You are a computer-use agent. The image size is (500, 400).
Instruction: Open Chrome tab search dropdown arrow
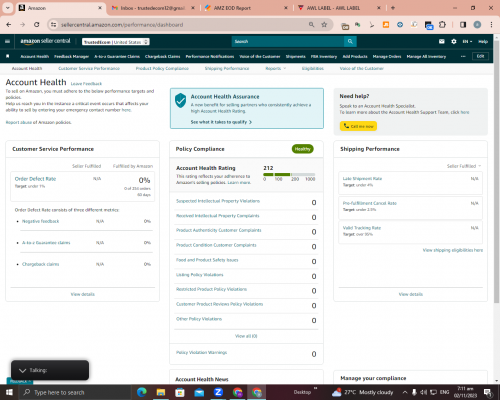[x=7, y=8]
